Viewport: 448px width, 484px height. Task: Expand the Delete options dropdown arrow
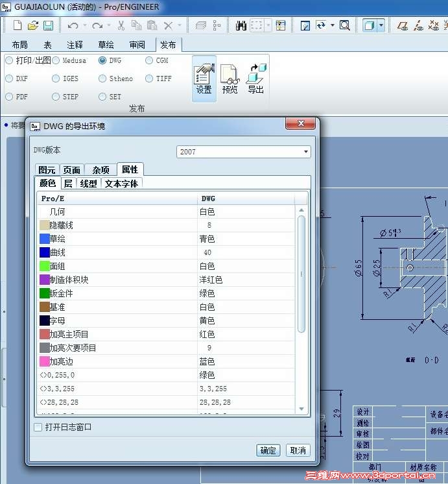click(179, 25)
